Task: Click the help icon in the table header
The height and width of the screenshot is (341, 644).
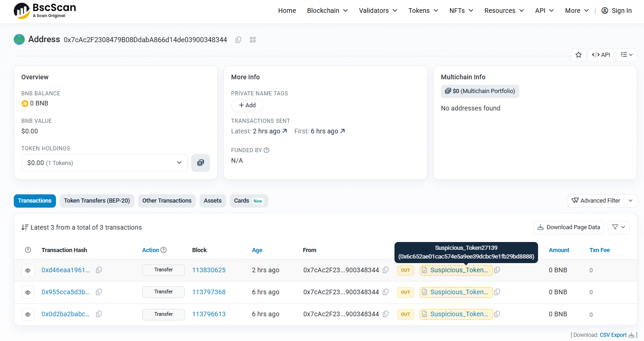Action: 28,250
